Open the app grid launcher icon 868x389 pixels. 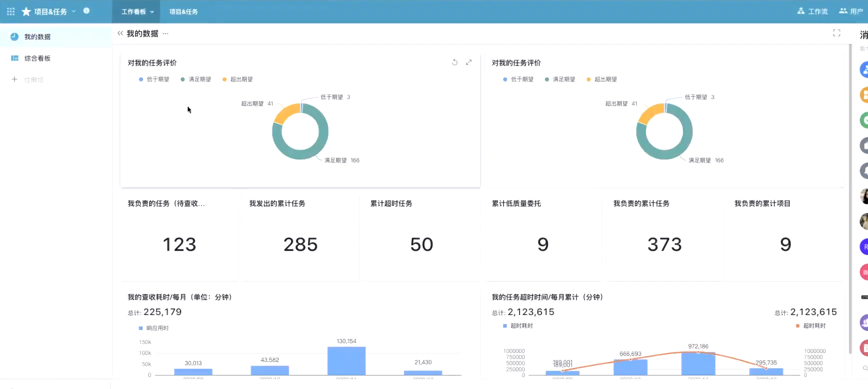[11, 11]
